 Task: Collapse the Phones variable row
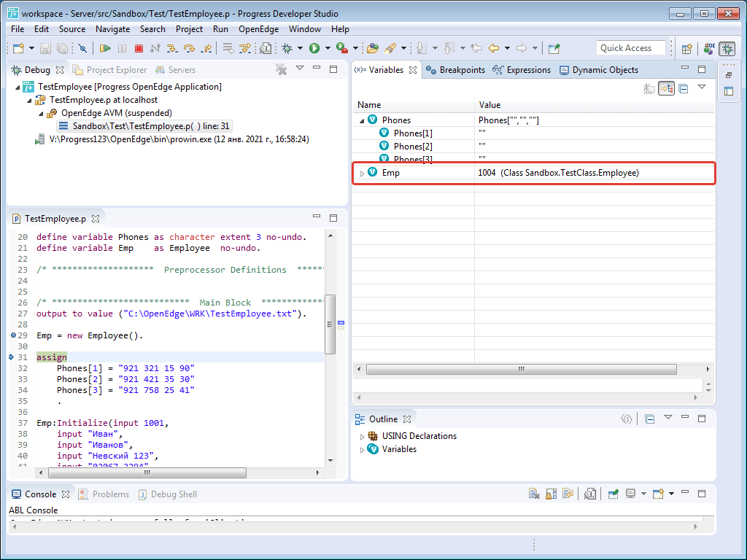[362, 120]
